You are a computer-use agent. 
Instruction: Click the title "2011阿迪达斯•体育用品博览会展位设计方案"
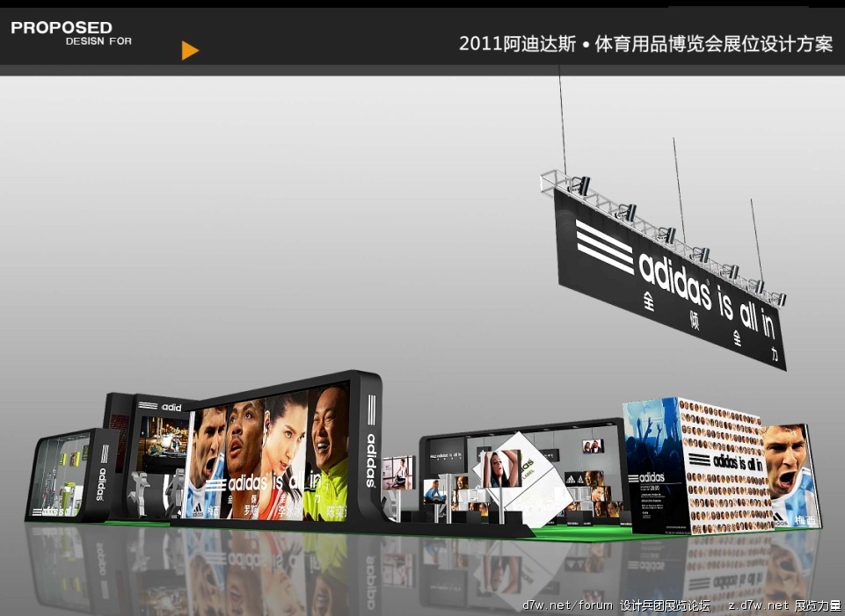645,44
